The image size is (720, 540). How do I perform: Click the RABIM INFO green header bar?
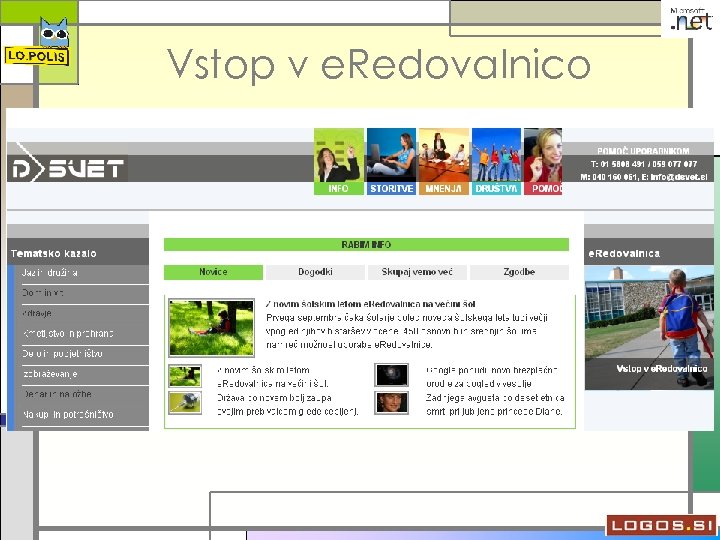pyautogui.click(x=366, y=245)
